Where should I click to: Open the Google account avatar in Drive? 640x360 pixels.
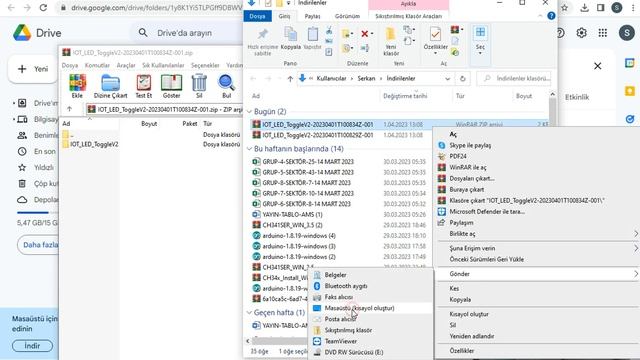pos(627,33)
